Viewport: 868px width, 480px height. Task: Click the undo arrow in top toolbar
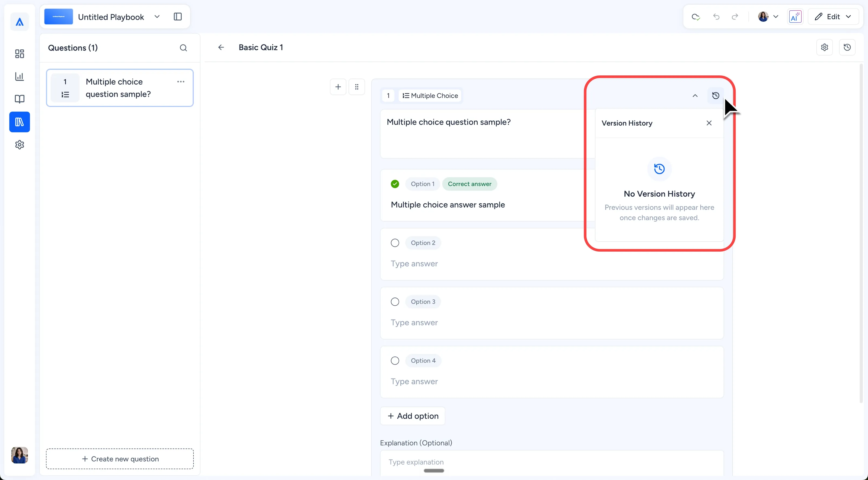click(x=716, y=17)
